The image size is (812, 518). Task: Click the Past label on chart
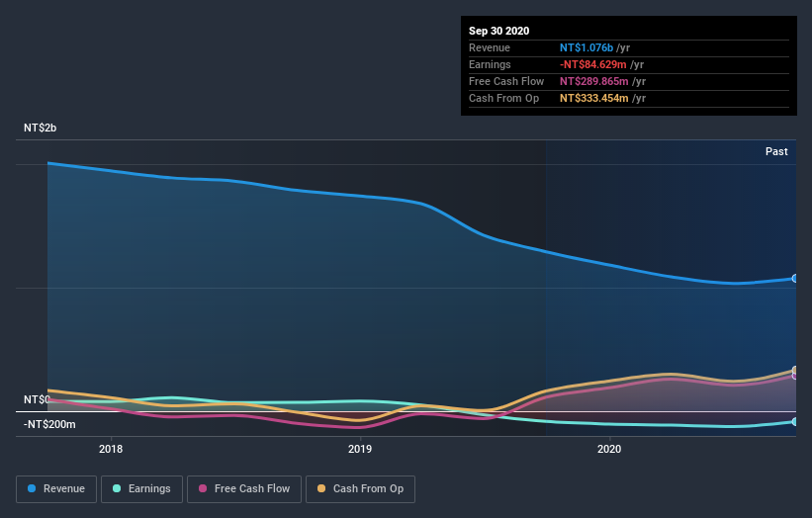point(776,151)
